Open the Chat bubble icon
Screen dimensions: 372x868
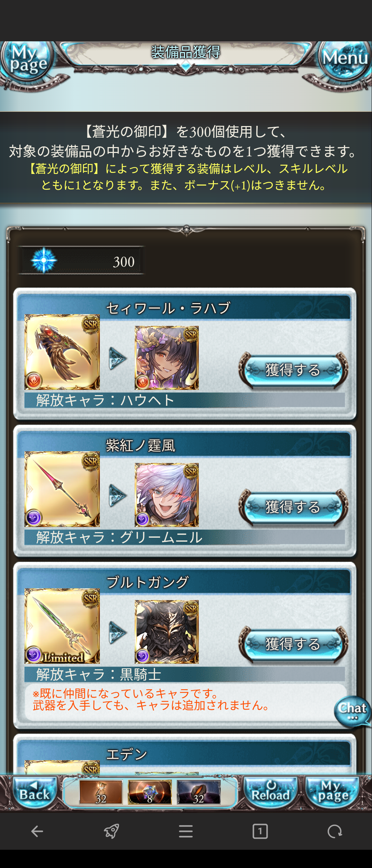(352, 711)
